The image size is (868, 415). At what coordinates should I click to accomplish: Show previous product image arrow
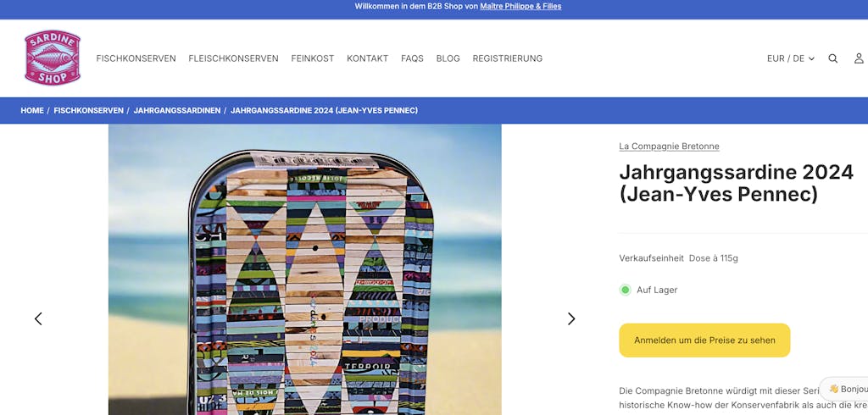(38, 318)
